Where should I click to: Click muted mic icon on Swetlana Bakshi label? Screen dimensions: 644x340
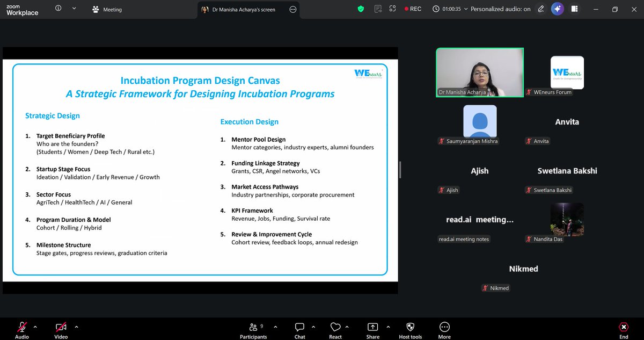point(529,190)
